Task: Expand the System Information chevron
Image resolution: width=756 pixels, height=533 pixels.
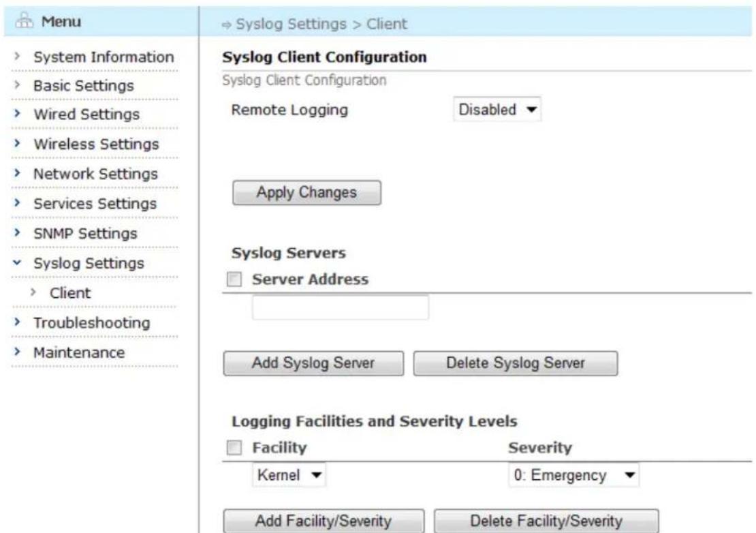Action: (x=17, y=56)
